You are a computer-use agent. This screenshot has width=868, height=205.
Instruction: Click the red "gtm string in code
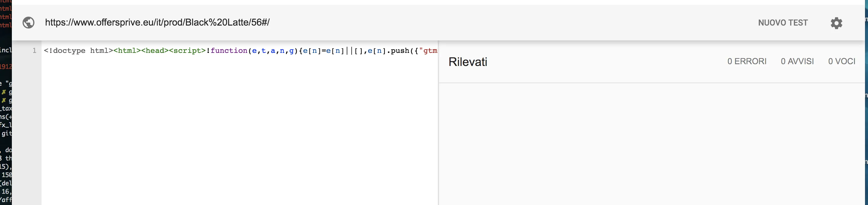point(428,51)
